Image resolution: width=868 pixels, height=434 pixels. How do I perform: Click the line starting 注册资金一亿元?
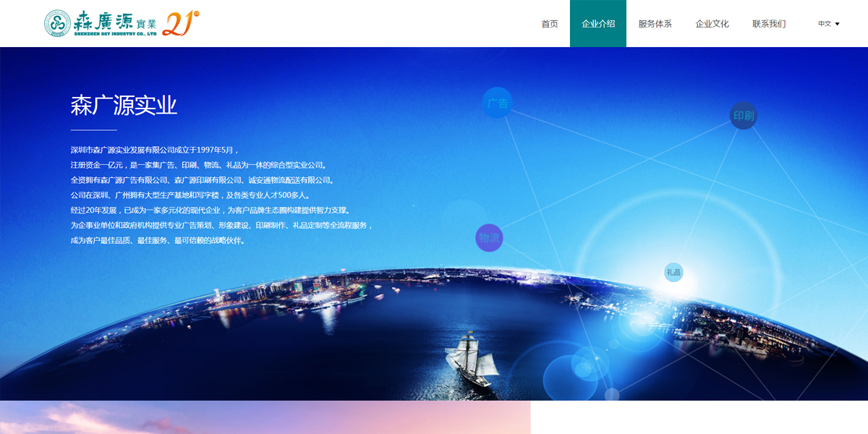pos(199,165)
